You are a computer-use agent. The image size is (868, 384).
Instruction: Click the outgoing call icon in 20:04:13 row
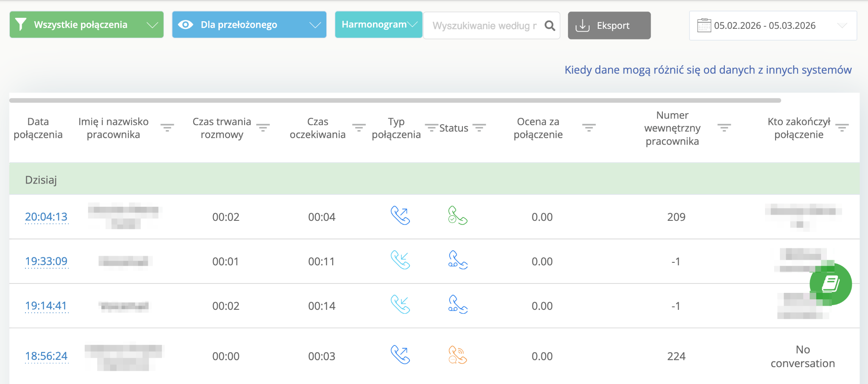pyautogui.click(x=400, y=216)
